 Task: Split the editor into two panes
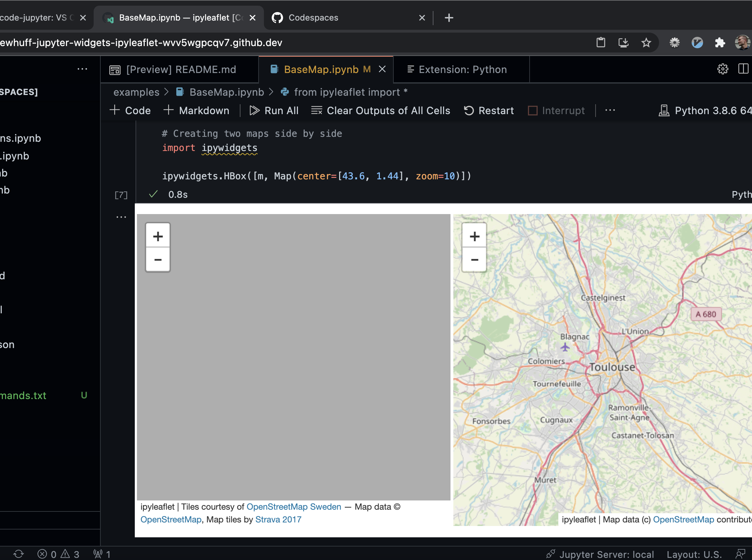743,69
